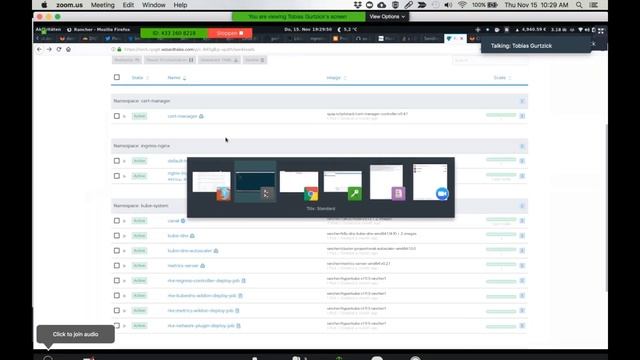Pick the highlighted terminal window in the app switcher
Viewport: 640px width, 360px height.
pyautogui.click(x=256, y=182)
